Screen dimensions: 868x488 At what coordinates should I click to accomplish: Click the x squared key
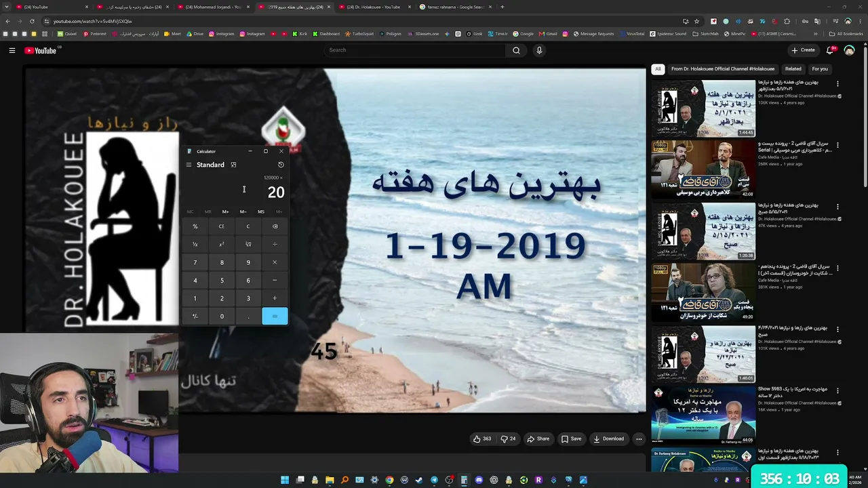(222, 244)
